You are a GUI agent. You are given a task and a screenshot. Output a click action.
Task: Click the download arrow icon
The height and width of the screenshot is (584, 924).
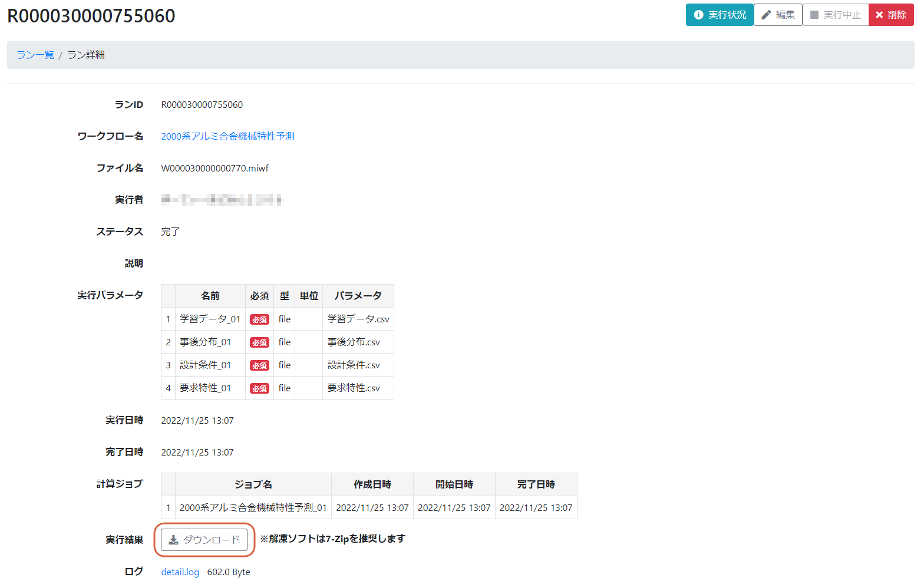tap(174, 540)
